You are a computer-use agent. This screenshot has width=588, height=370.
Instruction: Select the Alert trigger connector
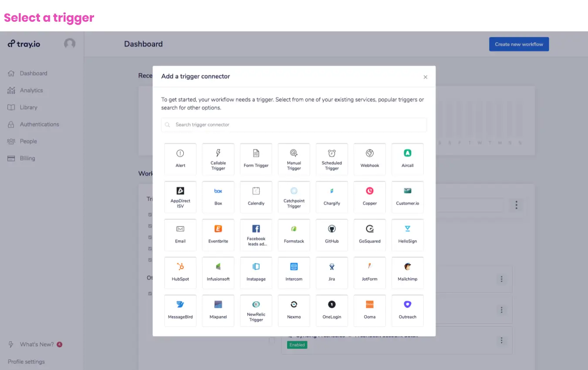coord(180,159)
